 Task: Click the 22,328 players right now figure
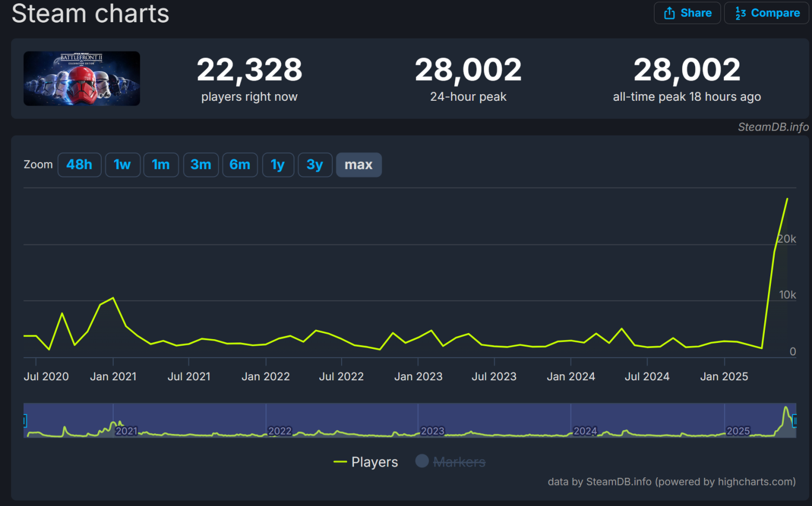(x=250, y=70)
